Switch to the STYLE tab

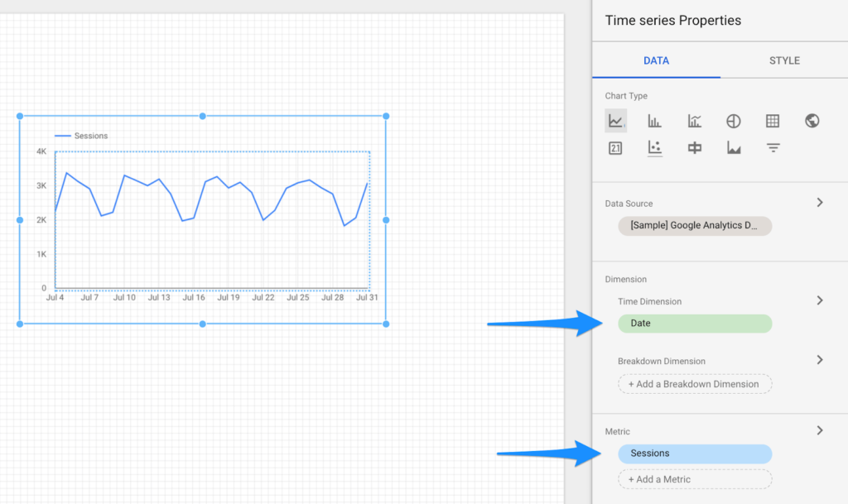pyautogui.click(x=784, y=60)
